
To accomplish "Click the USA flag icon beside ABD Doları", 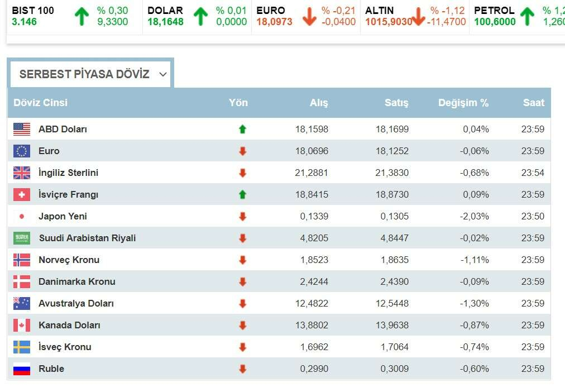I will coord(22,130).
